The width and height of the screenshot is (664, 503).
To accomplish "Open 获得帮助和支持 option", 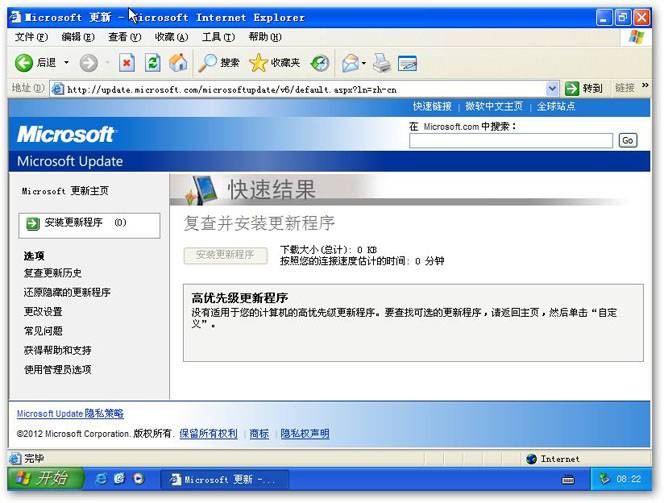I will (57, 351).
